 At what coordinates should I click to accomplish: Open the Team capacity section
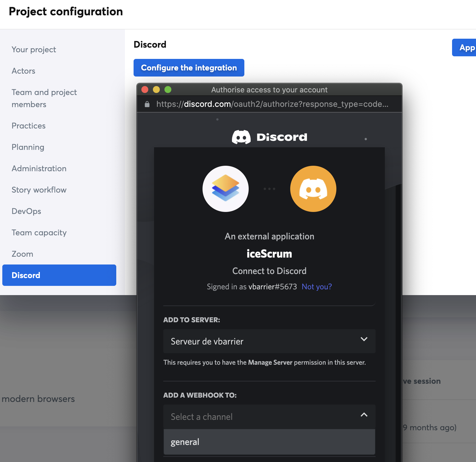39,232
